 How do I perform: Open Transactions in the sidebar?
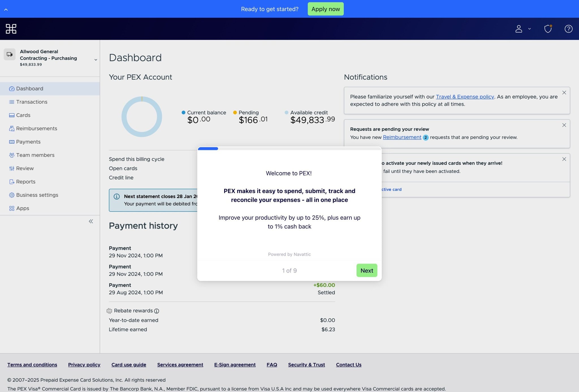pos(32,102)
